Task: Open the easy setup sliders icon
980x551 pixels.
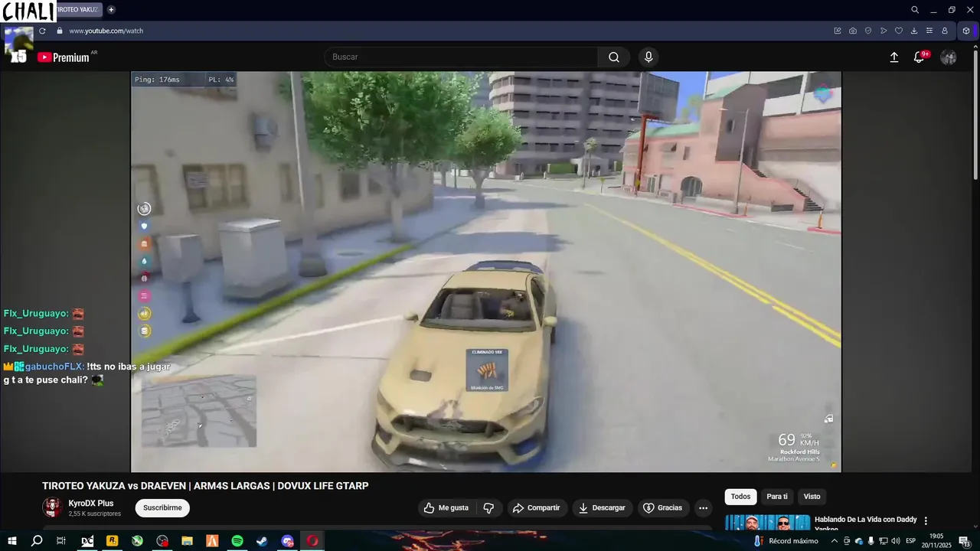Action: coord(929,31)
